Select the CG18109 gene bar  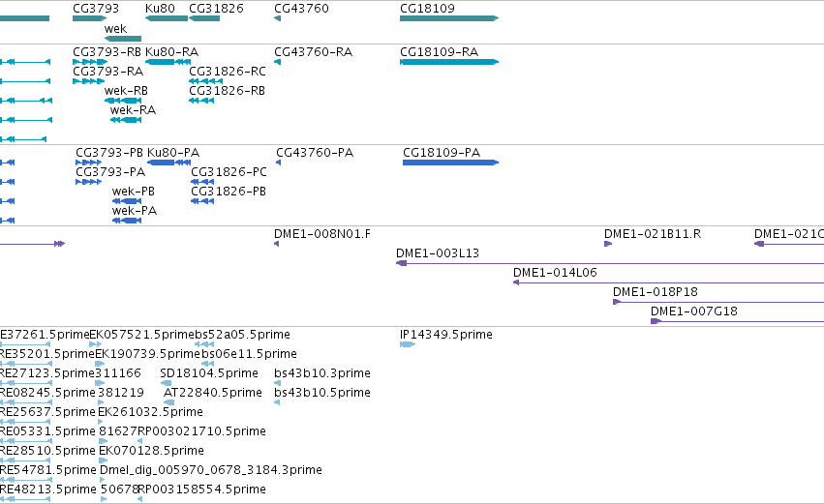(449, 18)
